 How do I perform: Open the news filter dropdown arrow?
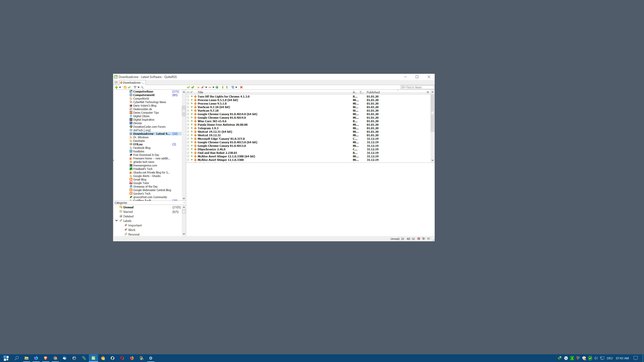click(x=236, y=87)
